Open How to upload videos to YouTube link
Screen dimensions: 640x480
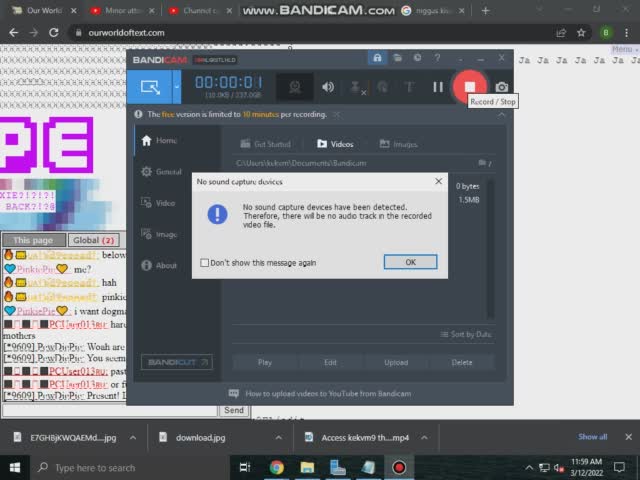pos(320,393)
